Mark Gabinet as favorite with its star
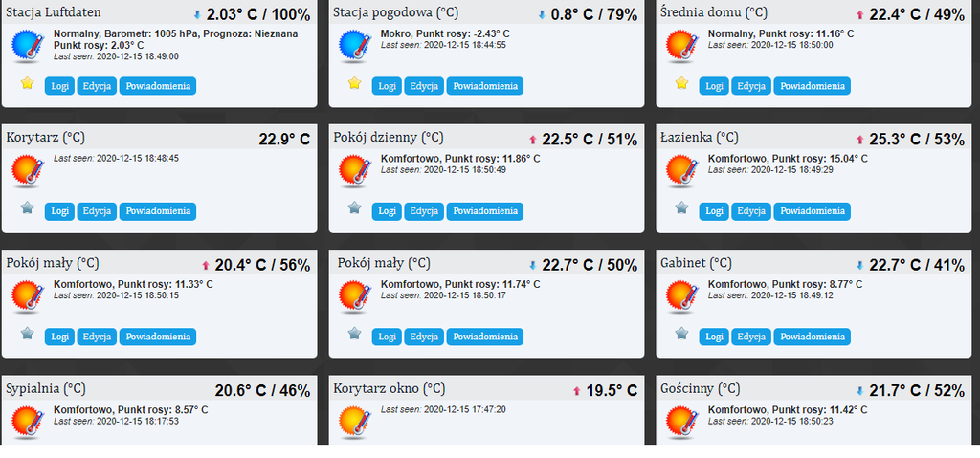The width and height of the screenshot is (980, 458). pos(682,334)
